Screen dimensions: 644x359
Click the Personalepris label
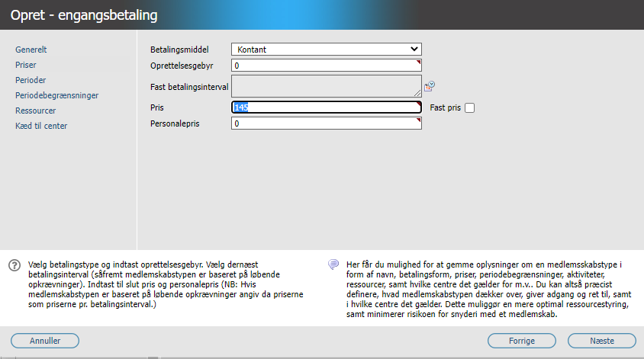click(x=175, y=123)
